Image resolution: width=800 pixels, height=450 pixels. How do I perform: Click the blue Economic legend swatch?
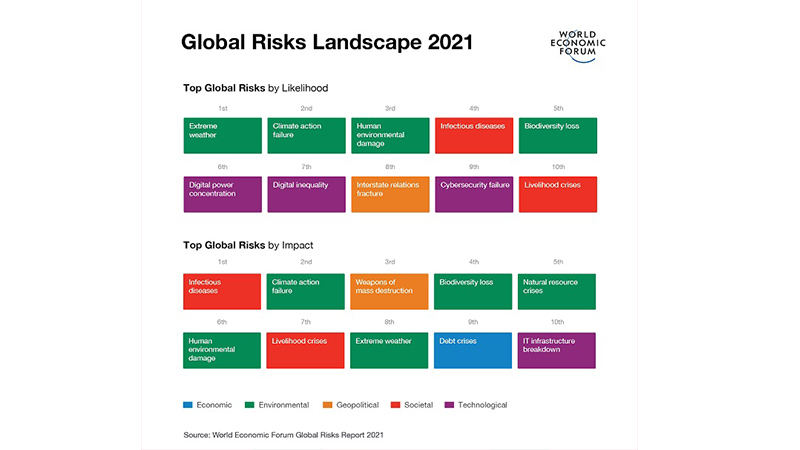(188, 405)
